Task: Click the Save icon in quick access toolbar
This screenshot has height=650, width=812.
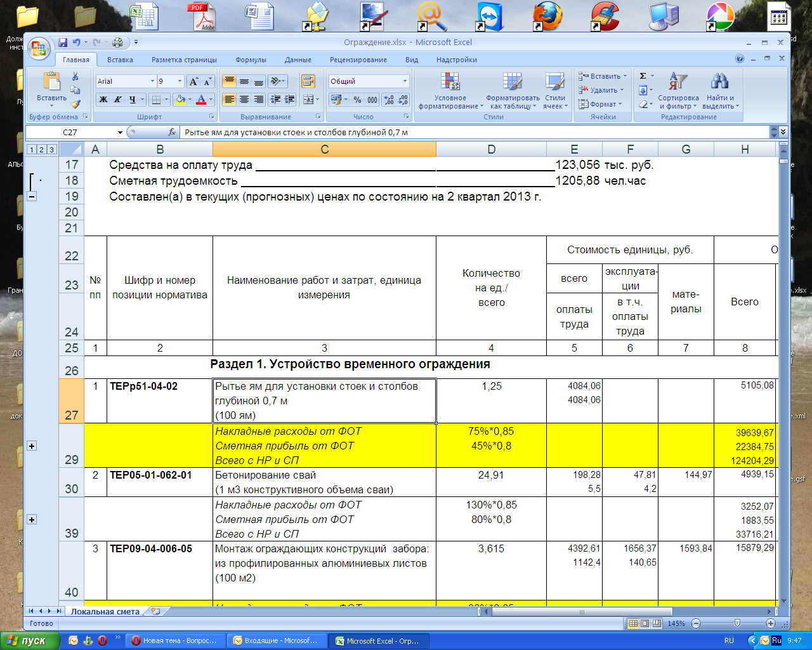Action: pos(63,43)
